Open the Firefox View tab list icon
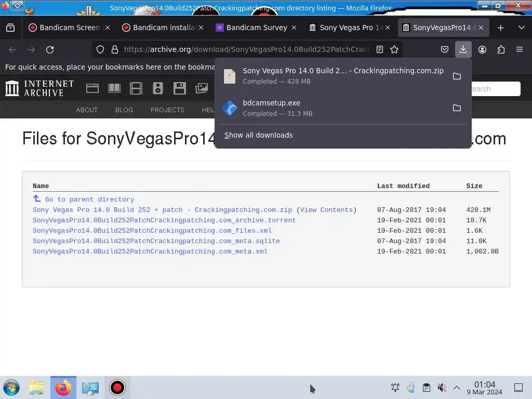The height and width of the screenshot is (399, 532). pos(10,28)
